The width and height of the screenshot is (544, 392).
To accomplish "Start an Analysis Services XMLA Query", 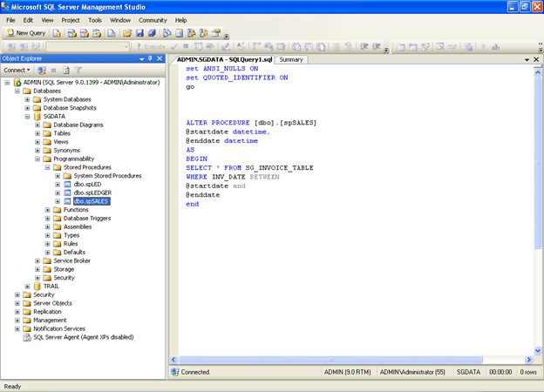I will pyautogui.click(x=97, y=33).
